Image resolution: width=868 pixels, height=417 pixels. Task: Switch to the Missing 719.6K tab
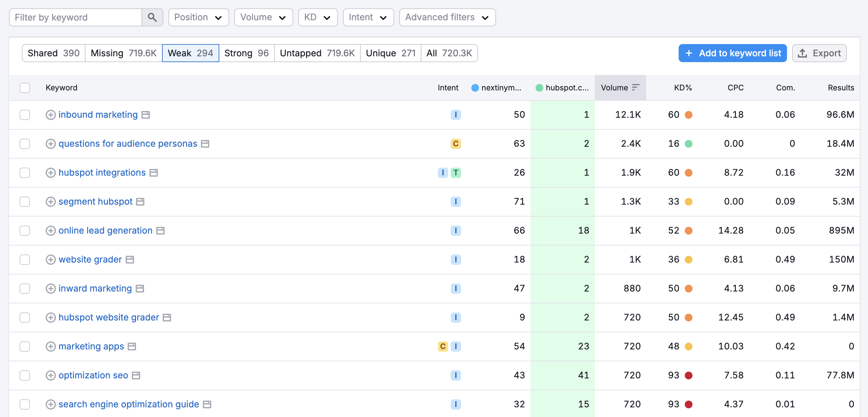click(124, 53)
